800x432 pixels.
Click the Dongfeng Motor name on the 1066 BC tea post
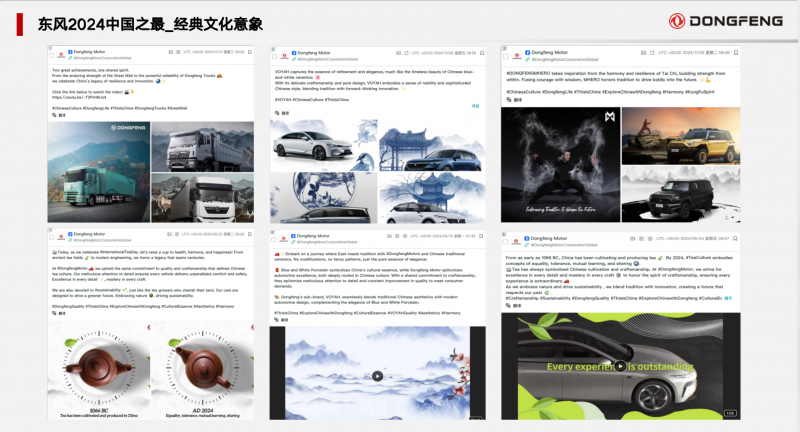click(x=548, y=238)
